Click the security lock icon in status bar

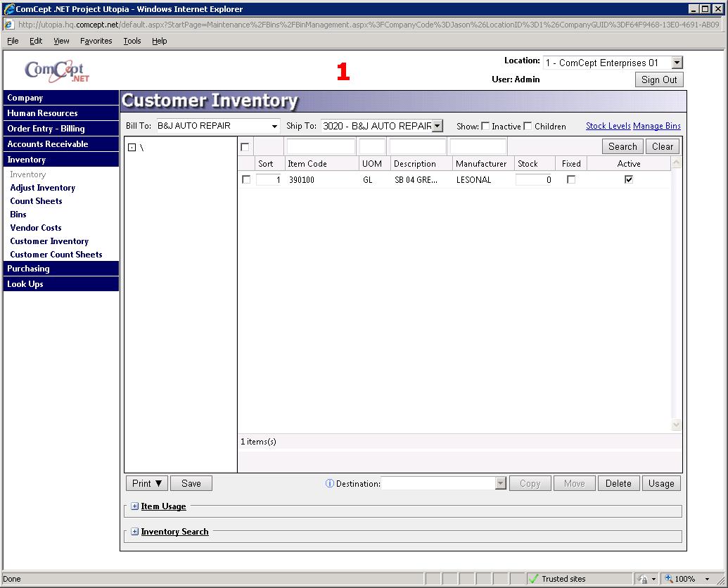(643, 579)
